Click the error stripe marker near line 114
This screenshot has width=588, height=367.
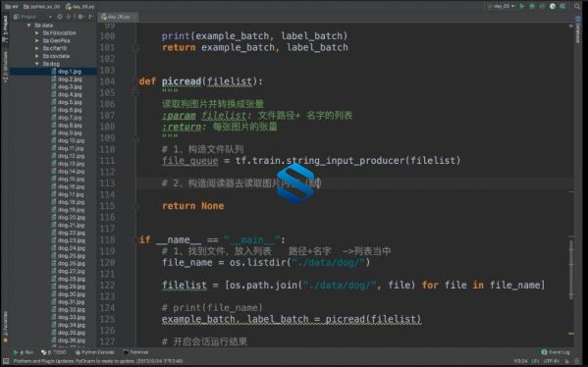[570, 192]
